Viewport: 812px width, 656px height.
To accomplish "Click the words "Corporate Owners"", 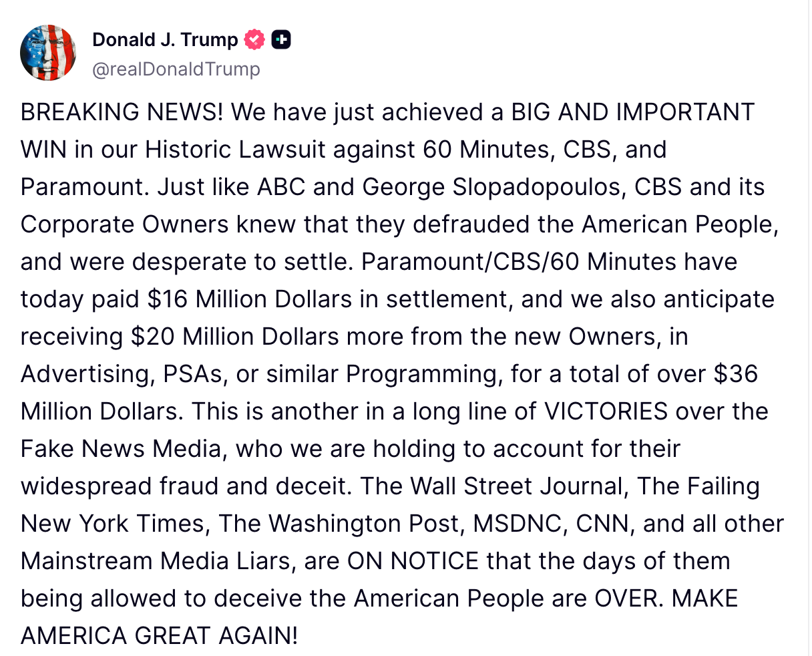I will coord(125,224).
